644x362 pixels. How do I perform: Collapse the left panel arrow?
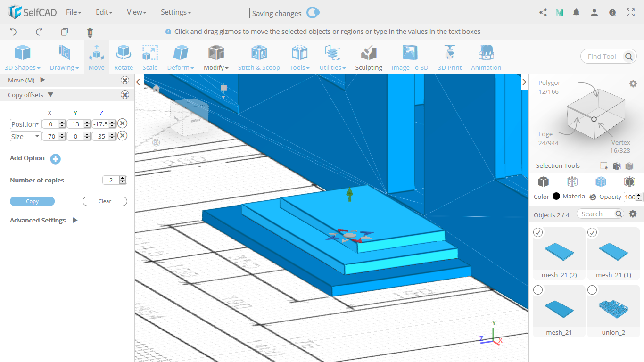[138, 82]
